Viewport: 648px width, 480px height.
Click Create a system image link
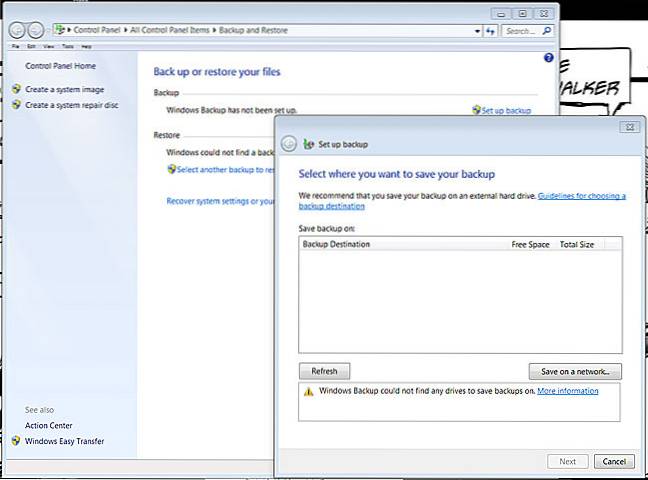64,89
